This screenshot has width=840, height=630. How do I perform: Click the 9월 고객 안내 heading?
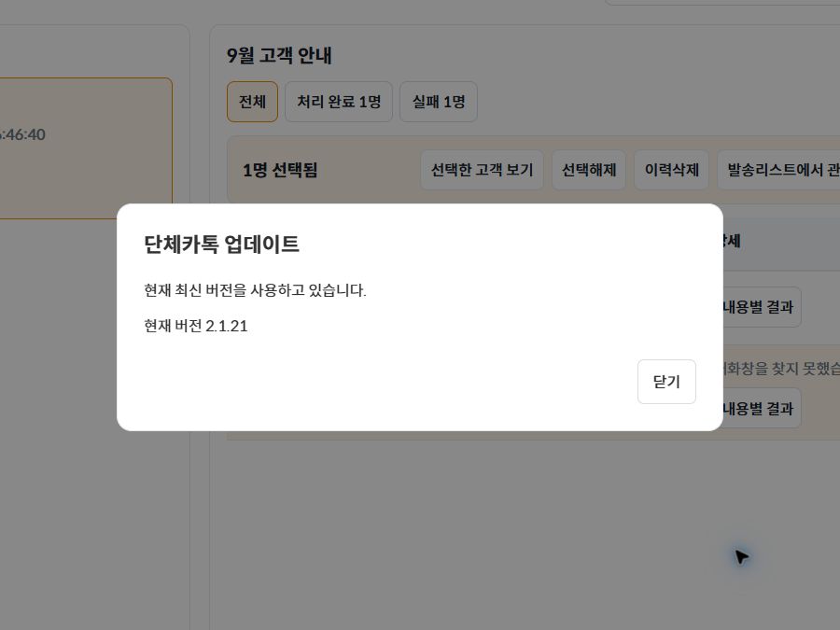pos(279,56)
